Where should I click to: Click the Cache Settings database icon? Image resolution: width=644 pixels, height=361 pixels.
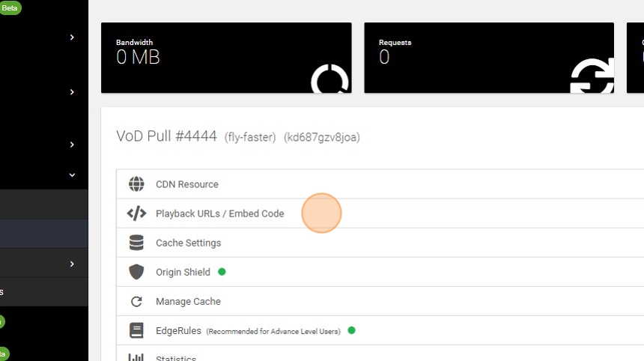point(136,243)
